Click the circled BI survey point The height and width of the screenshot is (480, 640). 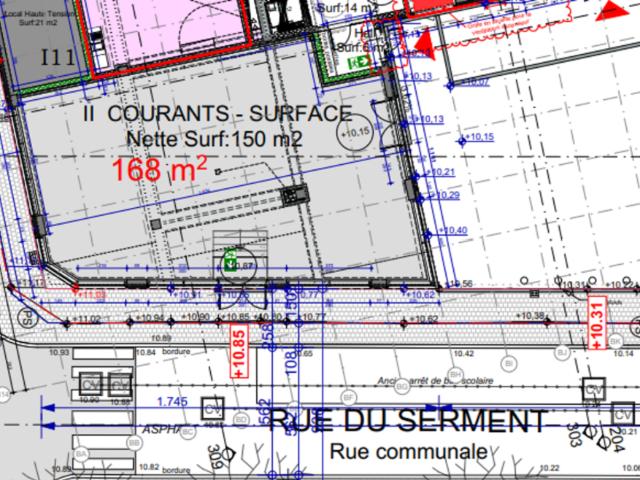tap(509, 363)
